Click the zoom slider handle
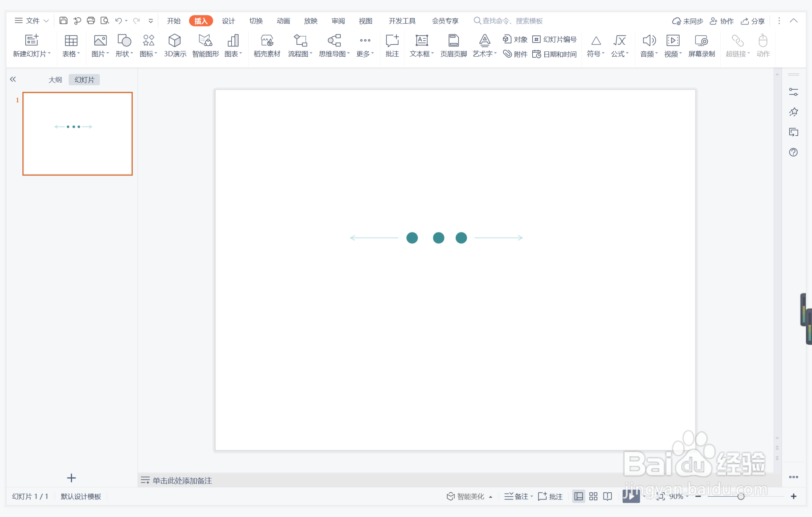The image size is (812, 517). (x=741, y=496)
